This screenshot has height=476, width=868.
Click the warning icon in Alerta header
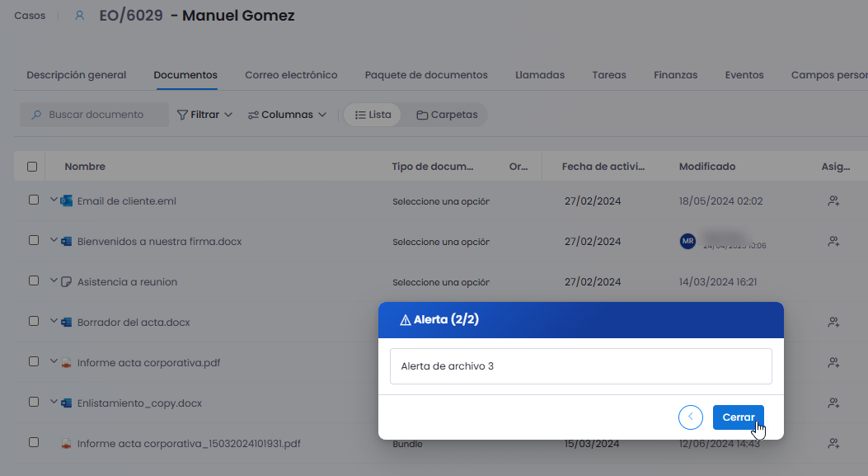point(406,320)
